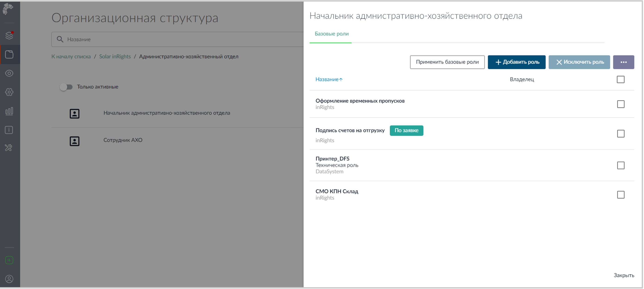Click the info icon in sidebar
Screen dimensions: 644x289
pyautogui.click(x=9, y=130)
